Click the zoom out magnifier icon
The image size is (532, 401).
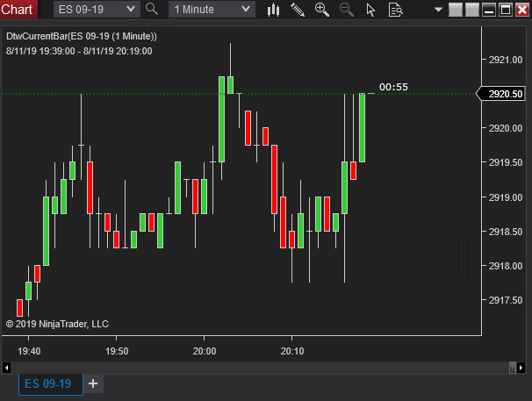point(347,10)
